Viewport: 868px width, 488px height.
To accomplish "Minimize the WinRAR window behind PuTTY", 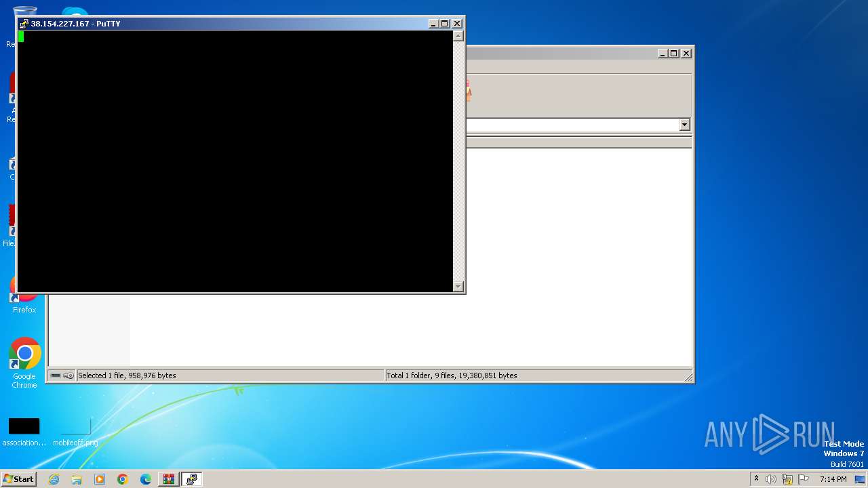I will 663,54.
